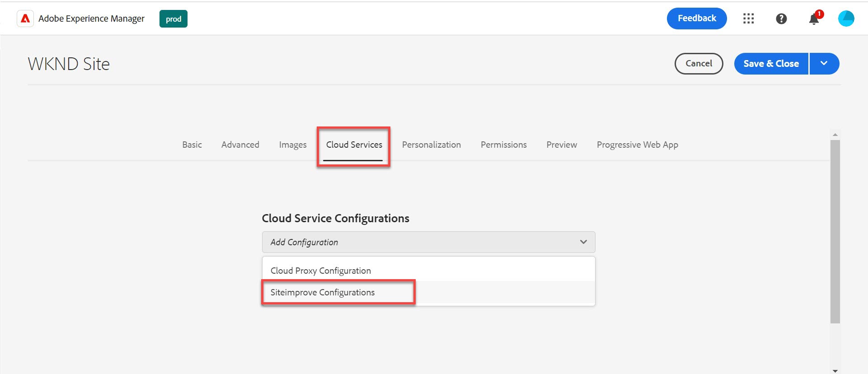Select the Cloud Services tab

[354, 145]
